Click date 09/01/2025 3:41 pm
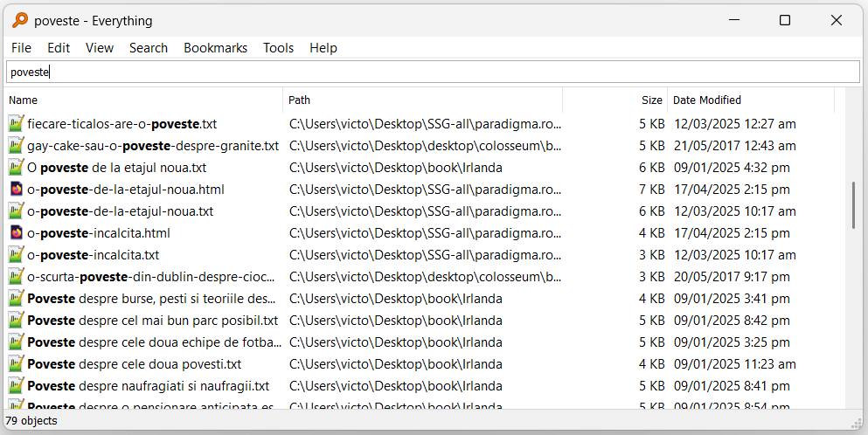 point(732,299)
